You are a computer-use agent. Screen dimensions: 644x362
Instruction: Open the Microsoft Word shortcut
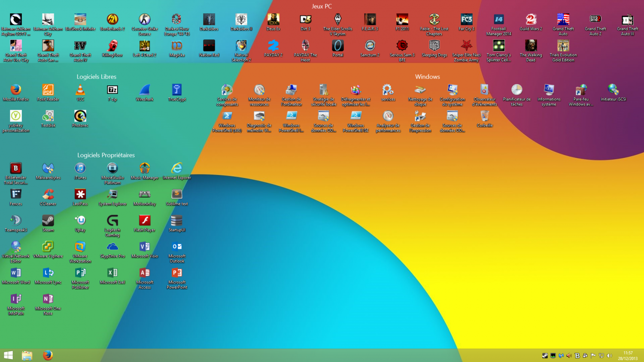coord(16,273)
